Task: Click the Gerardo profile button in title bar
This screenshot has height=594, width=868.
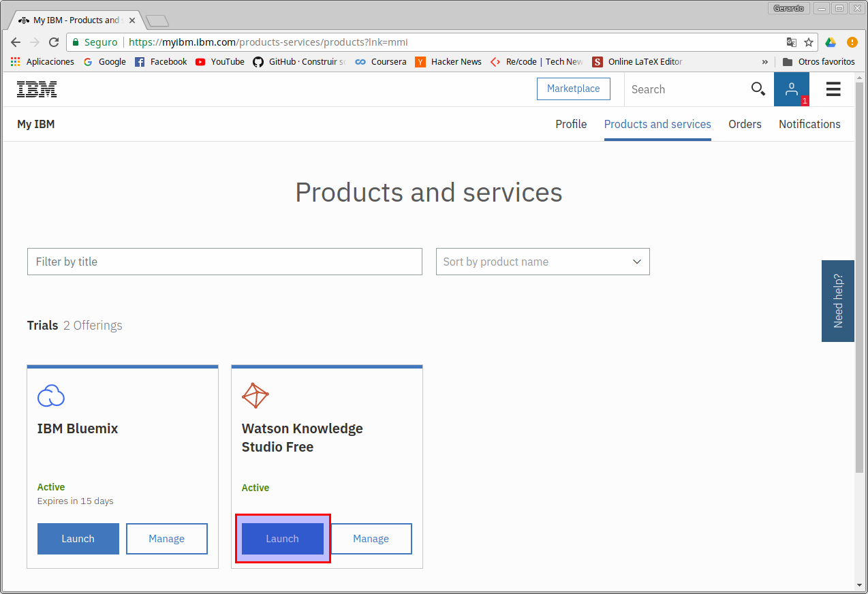Action: click(788, 8)
